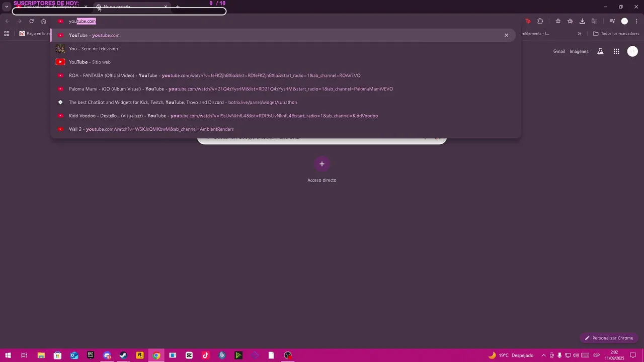
Task: Show hidden tray icons chevron
Action: (543, 355)
